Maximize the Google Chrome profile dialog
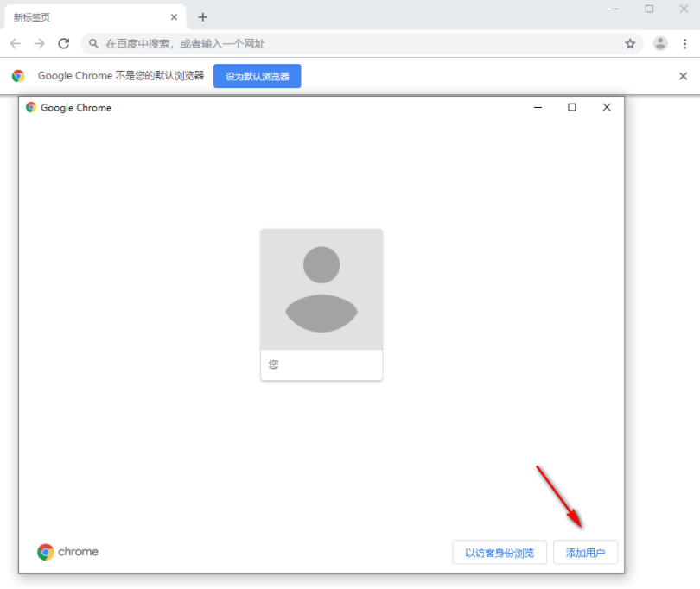Screen dimensions: 700x589 click(572, 108)
